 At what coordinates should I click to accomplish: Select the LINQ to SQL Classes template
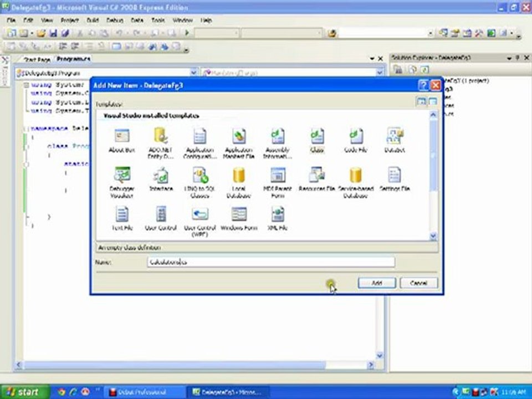pyautogui.click(x=200, y=182)
